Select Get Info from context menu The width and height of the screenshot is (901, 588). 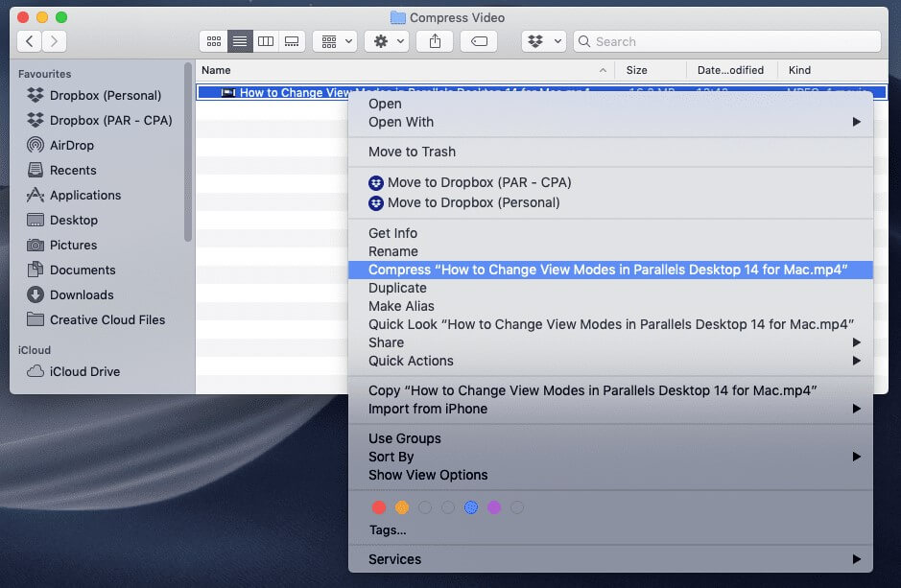tap(392, 233)
